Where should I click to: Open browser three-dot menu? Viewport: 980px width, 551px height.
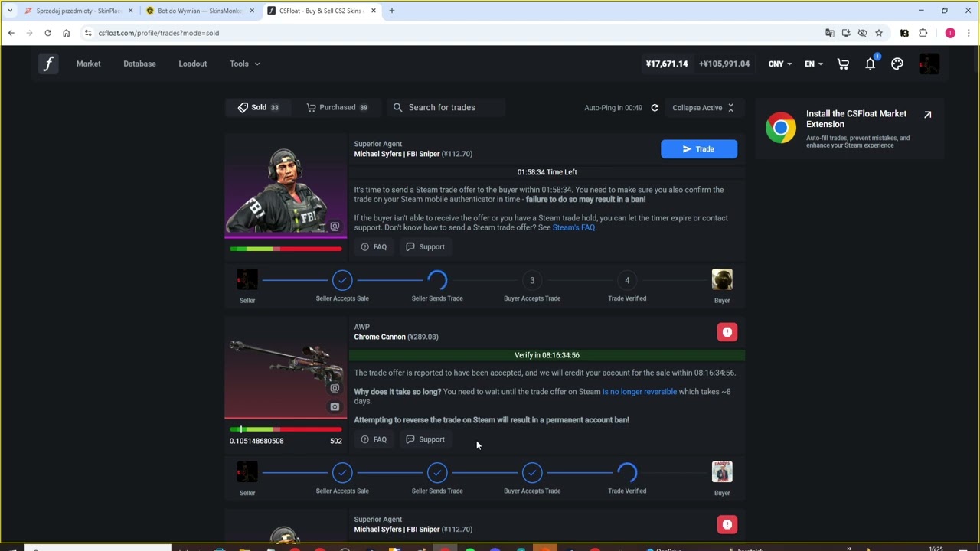click(x=969, y=33)
